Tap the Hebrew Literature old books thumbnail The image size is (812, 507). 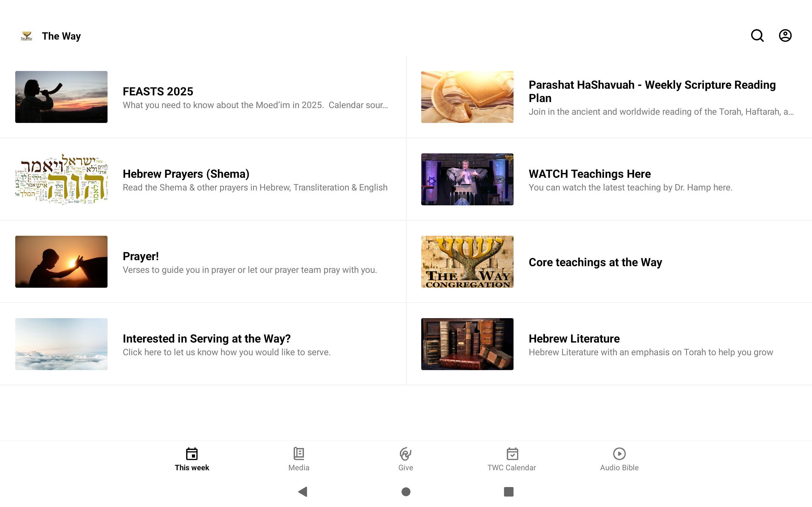click(x=467, y=344)
